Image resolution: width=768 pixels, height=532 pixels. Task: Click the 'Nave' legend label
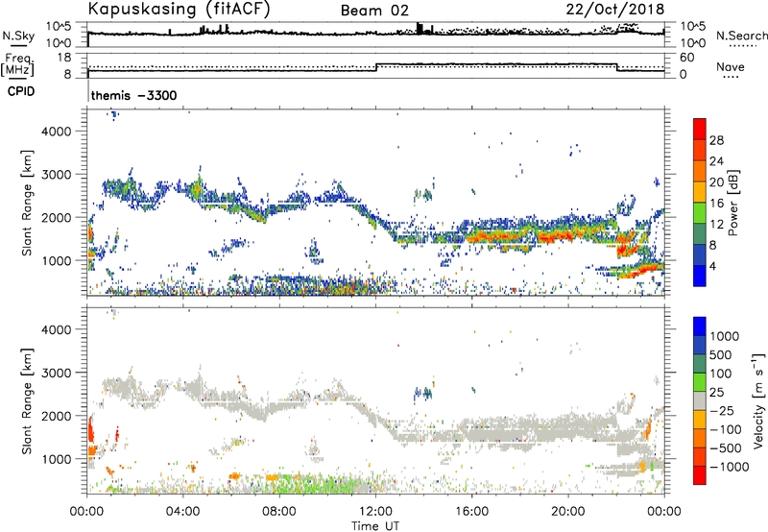731,66
